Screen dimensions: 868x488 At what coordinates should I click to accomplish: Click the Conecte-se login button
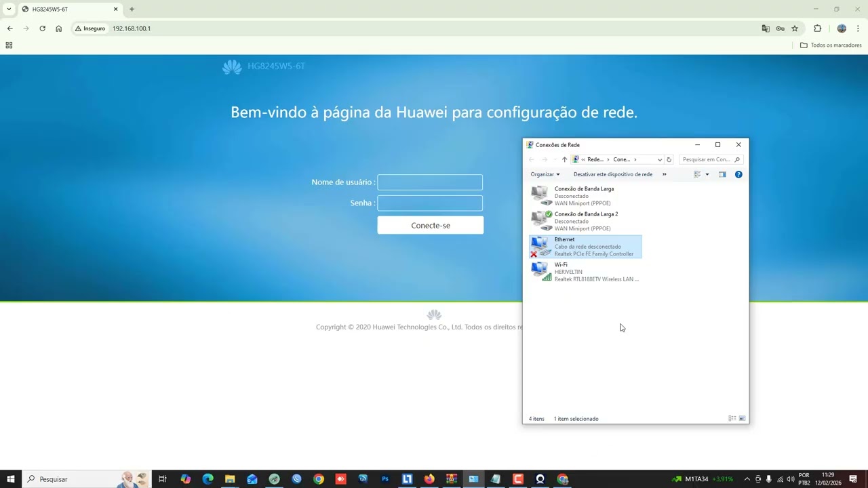click(x=431, y=225)
